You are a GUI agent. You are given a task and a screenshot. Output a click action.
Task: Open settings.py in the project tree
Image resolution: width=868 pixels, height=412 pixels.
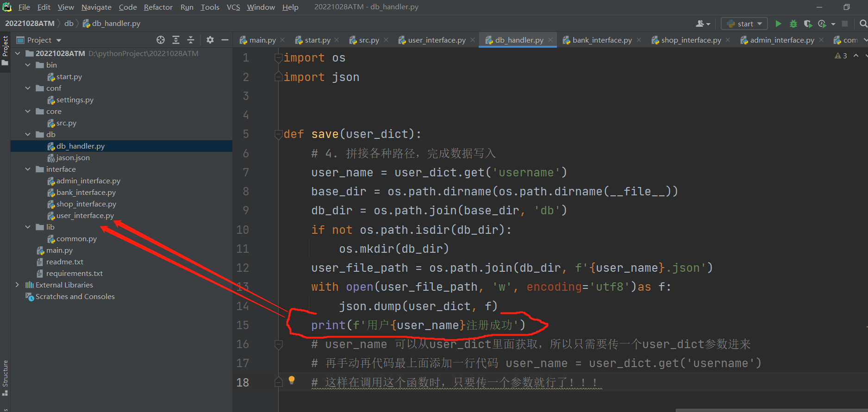click(x=75, y=100)
